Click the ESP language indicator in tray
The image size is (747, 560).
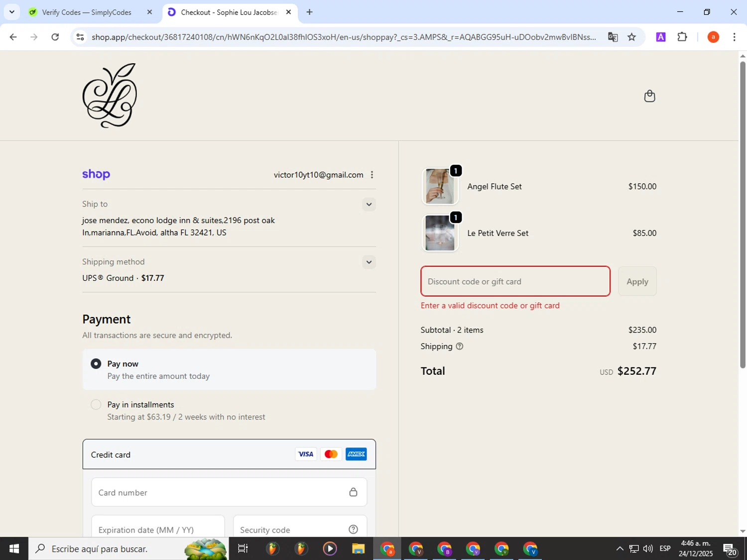coord(665,549)
